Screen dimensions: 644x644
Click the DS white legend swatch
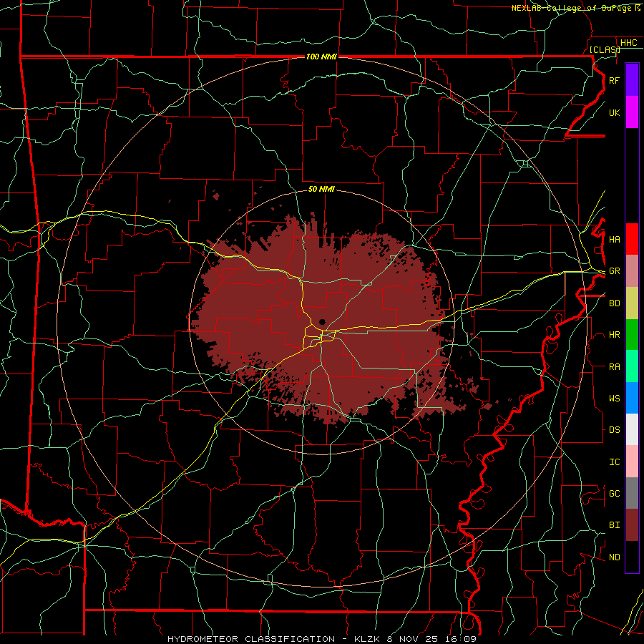632,429
